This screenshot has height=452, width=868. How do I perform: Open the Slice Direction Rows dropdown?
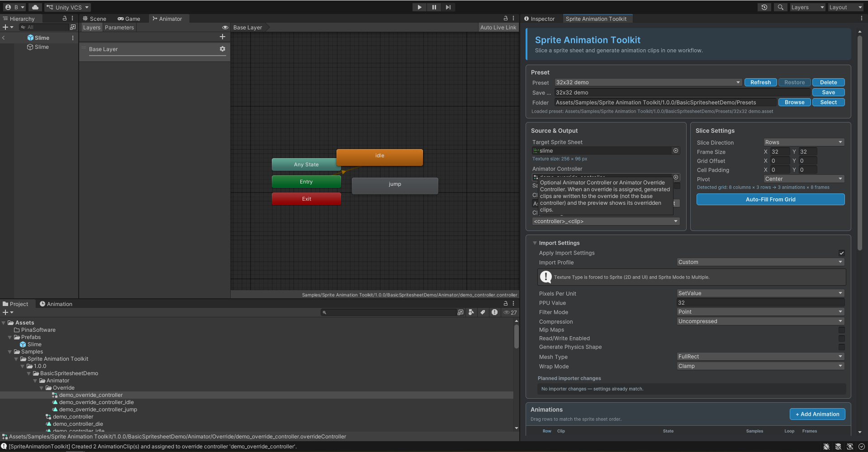[804, 142]
